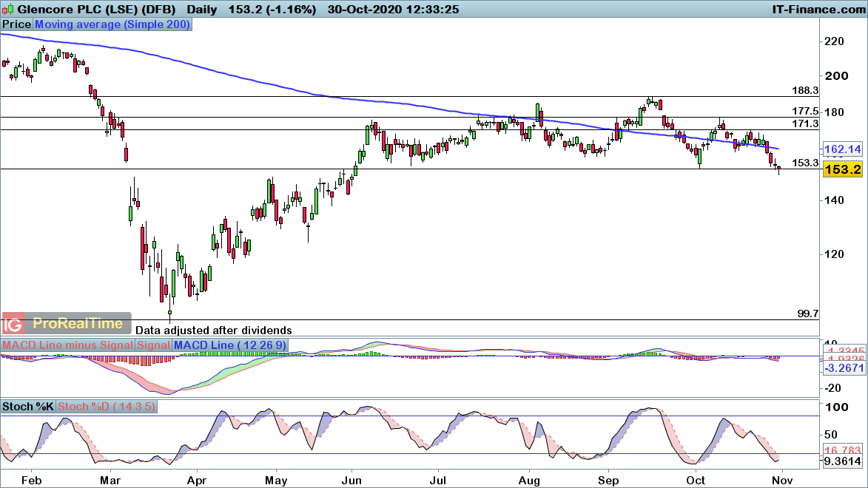The image size is (868, 488).
Task: Click the 100 label on the stochastic axis
Action: 836,407
